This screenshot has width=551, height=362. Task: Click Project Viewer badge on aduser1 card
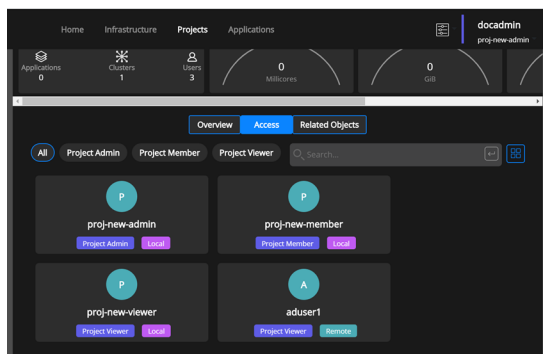(x=283, y=331)
